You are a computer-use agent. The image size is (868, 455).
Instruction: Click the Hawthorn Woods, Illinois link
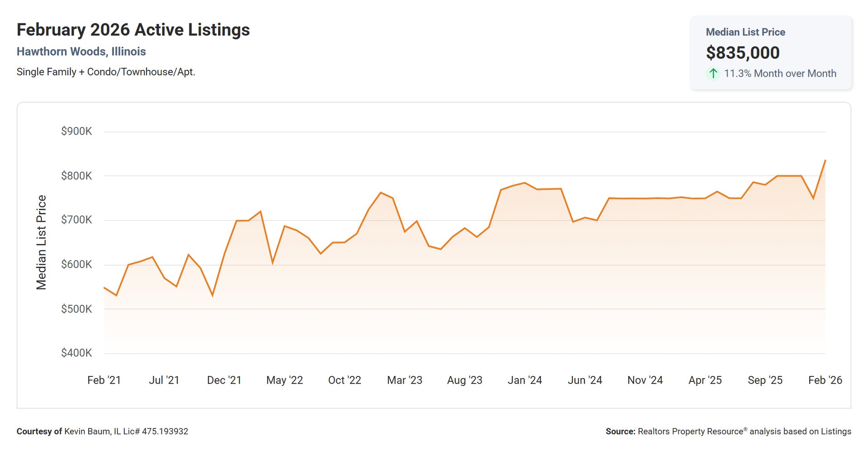[81, 52]
